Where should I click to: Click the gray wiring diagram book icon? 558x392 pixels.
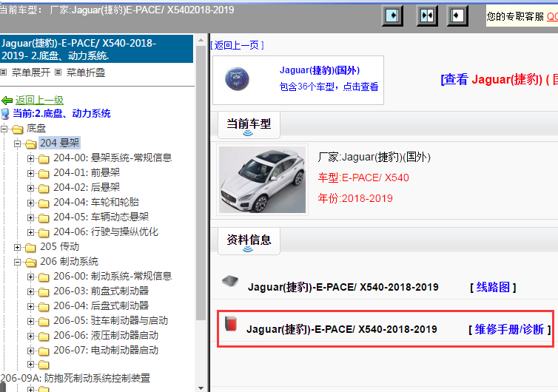tap(230, 281)
